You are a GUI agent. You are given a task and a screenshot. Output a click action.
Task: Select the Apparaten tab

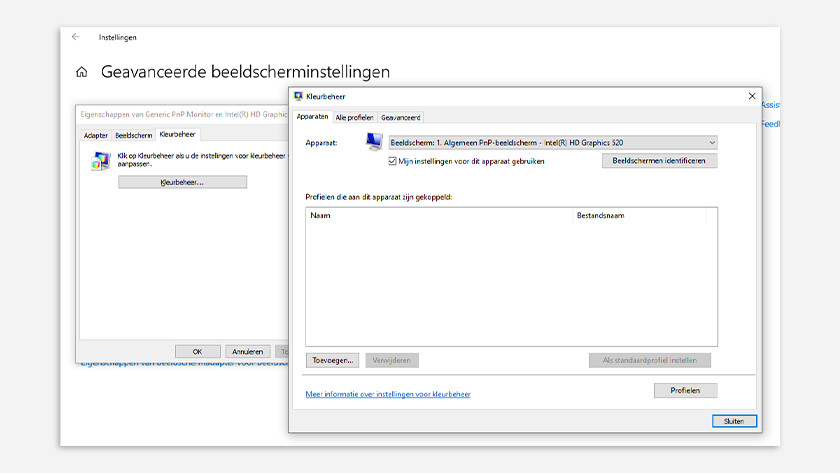(312, 117)
